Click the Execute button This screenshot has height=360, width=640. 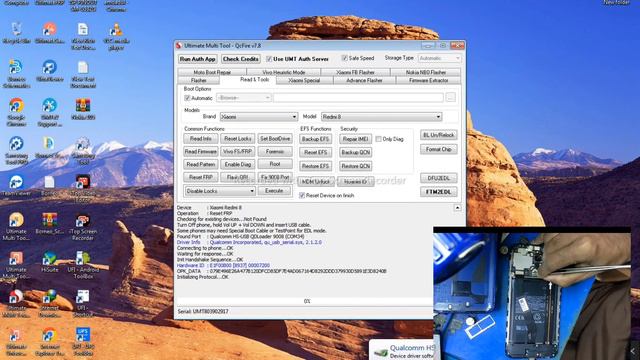pos(274,191)
